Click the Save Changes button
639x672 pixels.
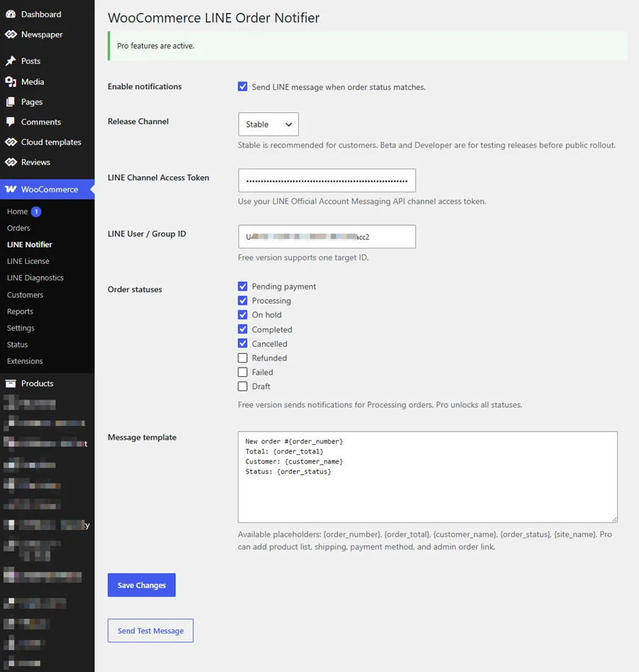pos(141,585)
